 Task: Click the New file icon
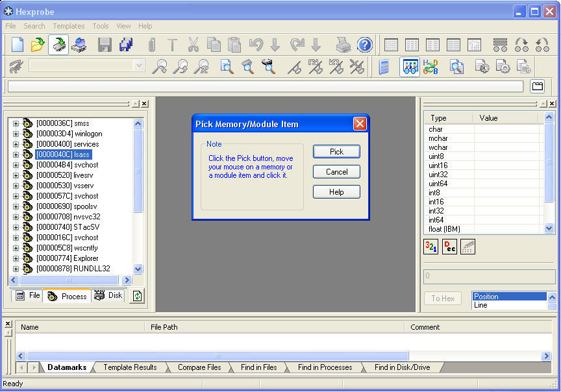point(18,45)
